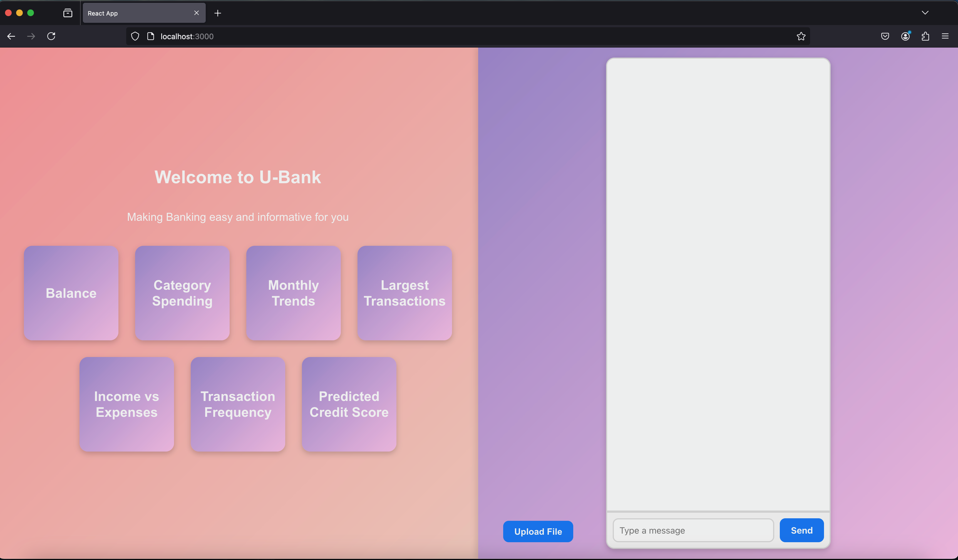Click the Upload File button
958x560 pixels.
coord(538,531)
